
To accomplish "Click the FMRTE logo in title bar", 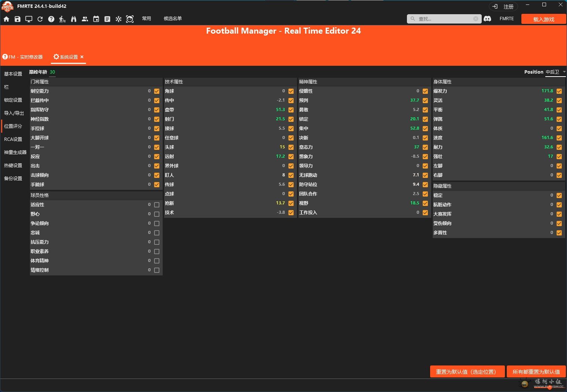I will point(7,6).
